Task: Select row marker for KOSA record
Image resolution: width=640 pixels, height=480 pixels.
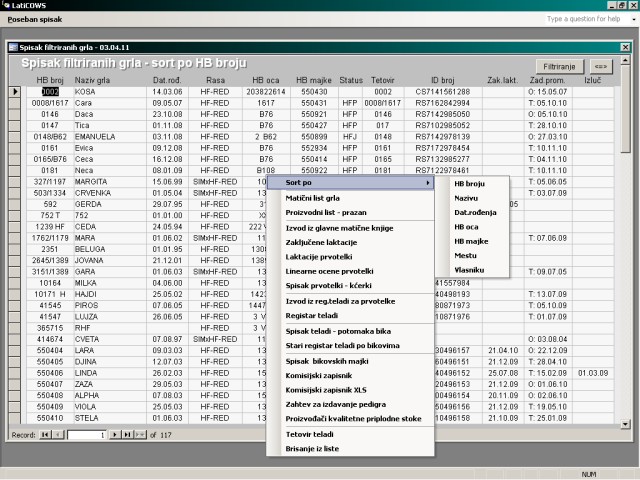Action: pyautogui.click(x=14, y=92)
